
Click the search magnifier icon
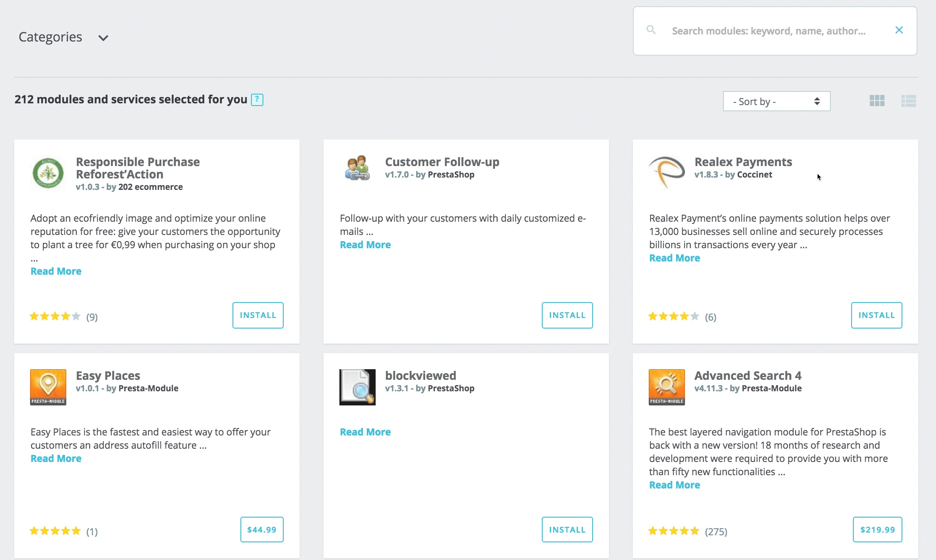click(x=651, y=30)
